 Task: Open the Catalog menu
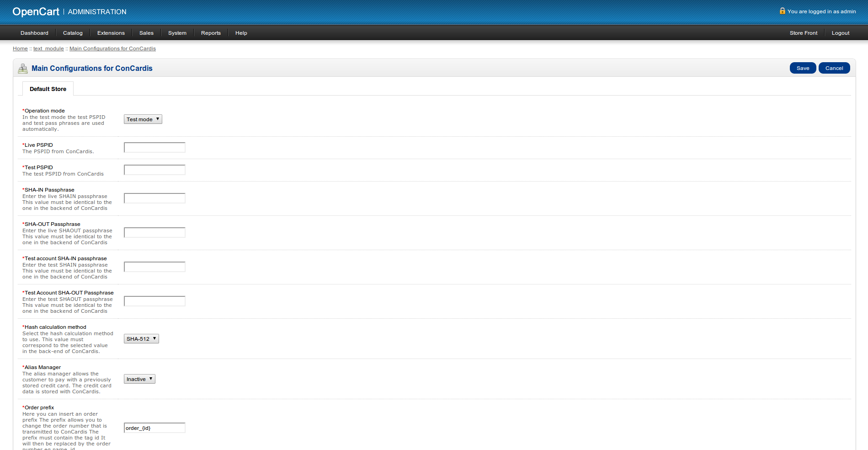73,33
